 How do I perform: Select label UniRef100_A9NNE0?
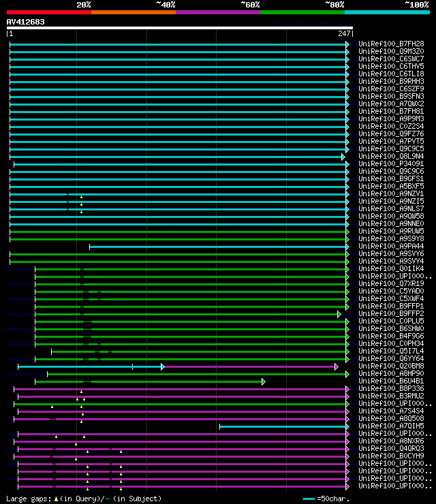click(391, 223)
